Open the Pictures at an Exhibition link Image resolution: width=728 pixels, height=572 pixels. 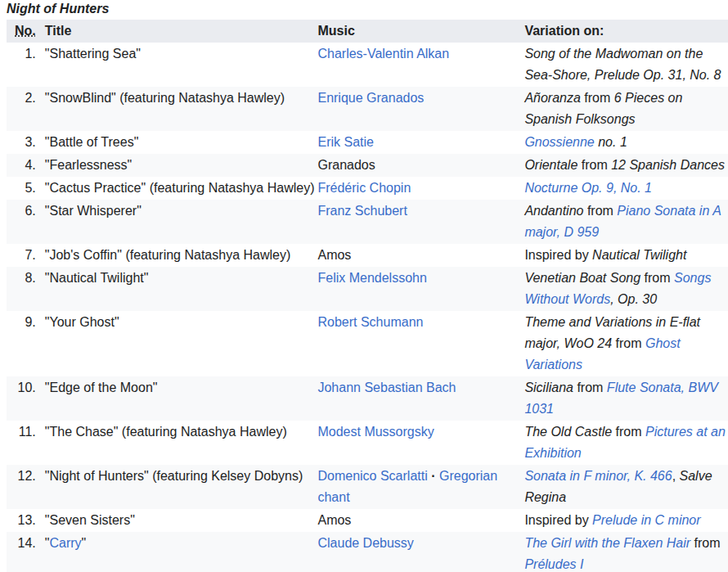tap(685, 432)
